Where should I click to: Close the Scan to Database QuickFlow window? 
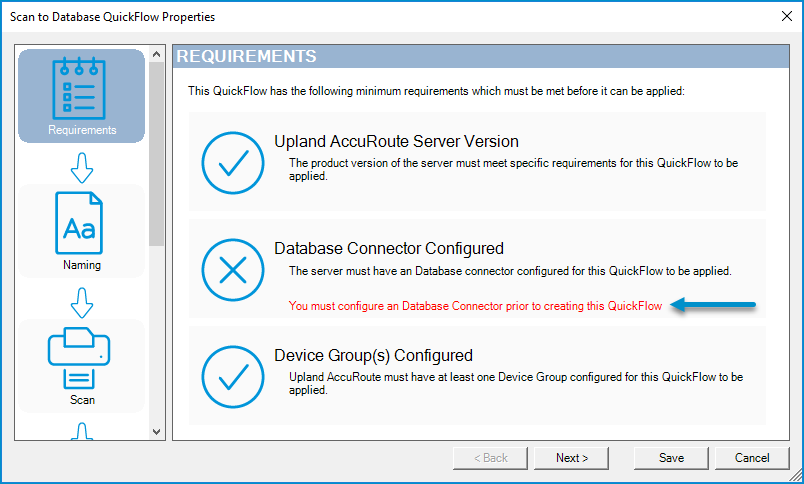[x=783, y=17]
